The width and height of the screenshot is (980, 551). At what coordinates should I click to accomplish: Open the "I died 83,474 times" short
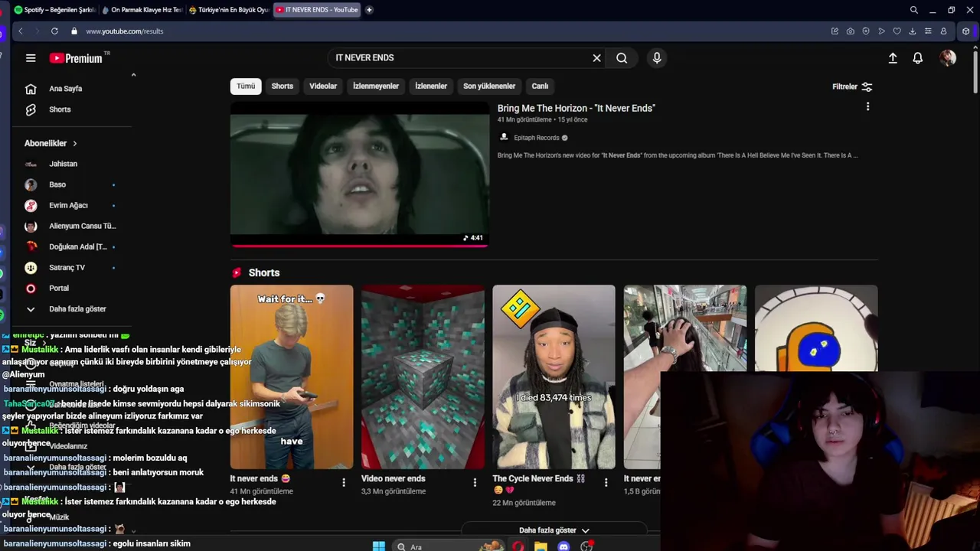click(554, 377)
